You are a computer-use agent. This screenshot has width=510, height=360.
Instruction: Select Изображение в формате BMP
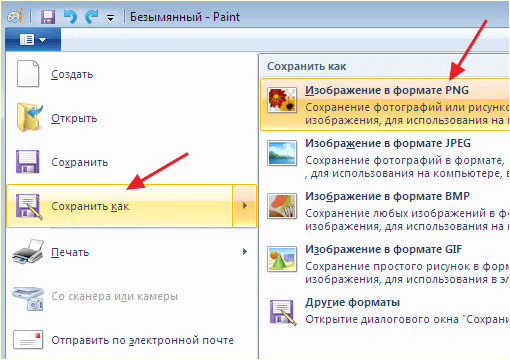pyautogui.click(x=387, y=196)
